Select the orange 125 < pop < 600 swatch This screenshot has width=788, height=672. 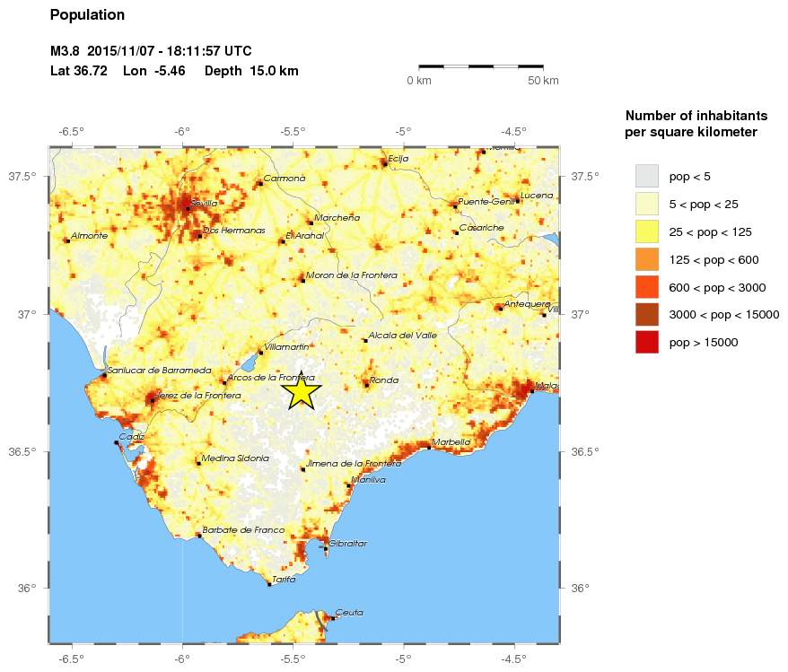point(647,259)
